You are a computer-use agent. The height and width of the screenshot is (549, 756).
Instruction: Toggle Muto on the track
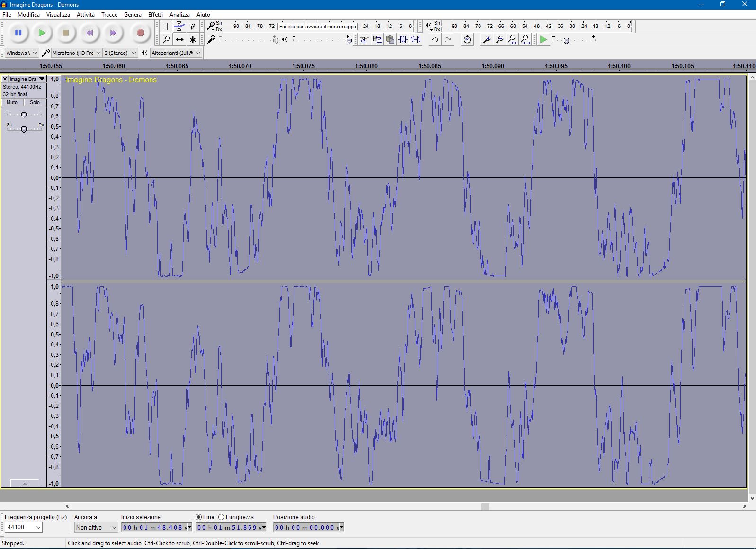click(x=12, y=102)
